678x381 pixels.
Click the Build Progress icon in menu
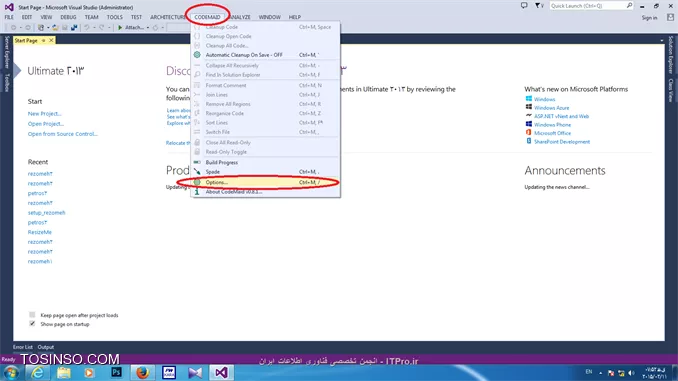click(197, 162)
